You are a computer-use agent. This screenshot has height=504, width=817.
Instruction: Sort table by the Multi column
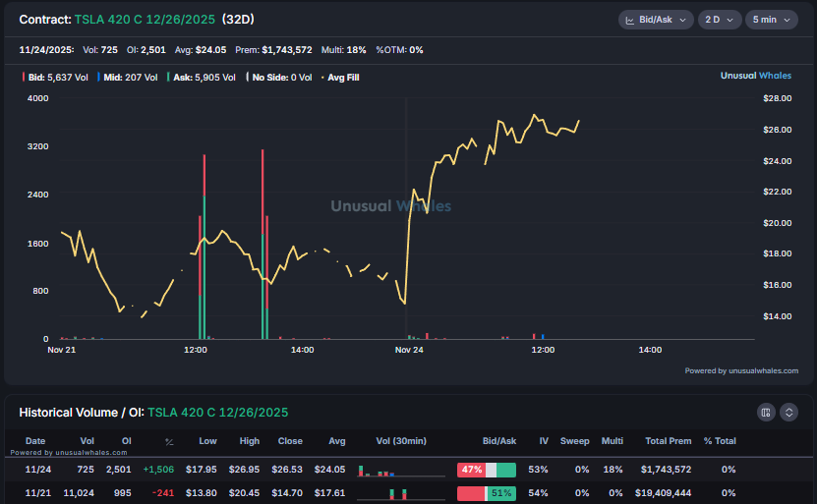point(613,441)
